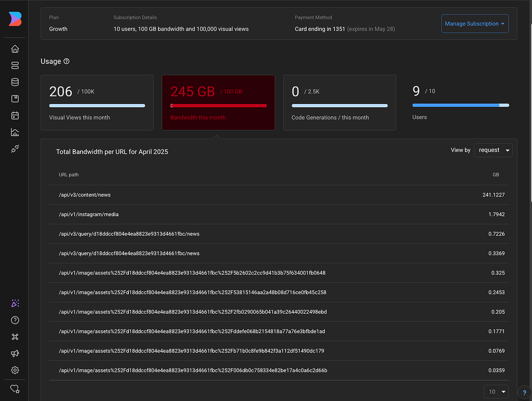Click the megaphone announcements icon
This screenshot has width=532, height=401.
[x=15, y=353]
